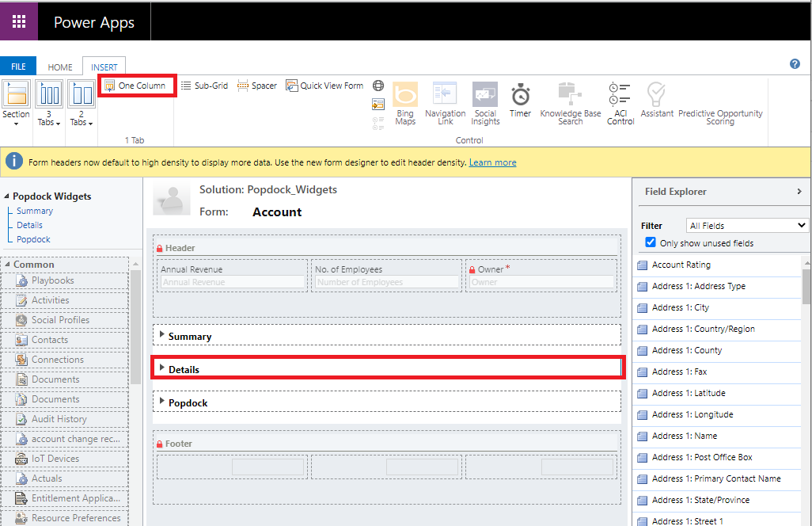Click the Power Apps title
Image resolution: width=812 pixels, height=526 pixels.
pos(94,22)
